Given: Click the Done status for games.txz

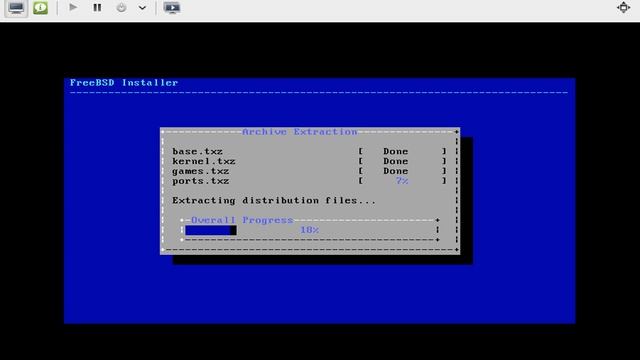Looking at the screenshot, I should pos(396,171).
